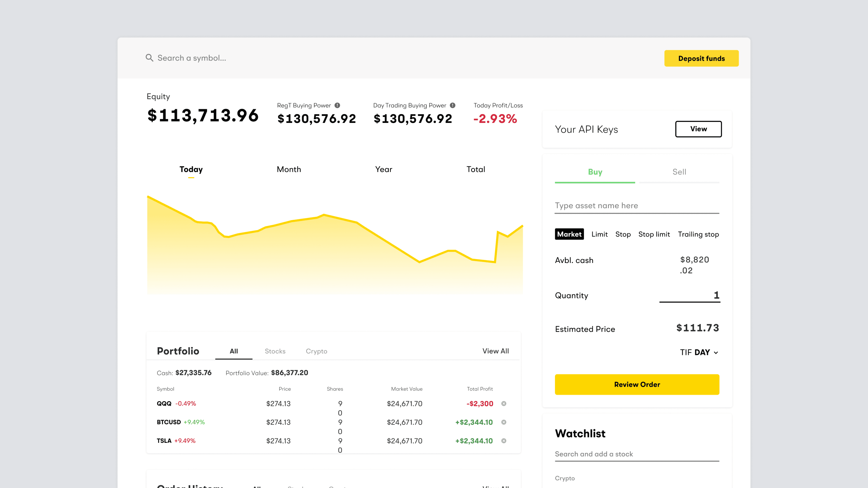Click the Symbol column header
The image size is (868, 488).
pos(165,389)
